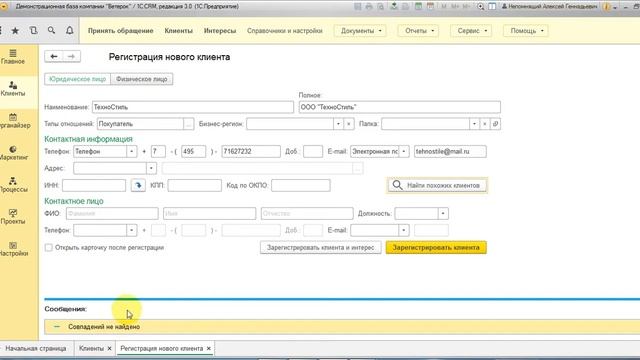Switch to Начальная страница tab
The height and width of the screenshot is (360, 640).
point(36,349)
